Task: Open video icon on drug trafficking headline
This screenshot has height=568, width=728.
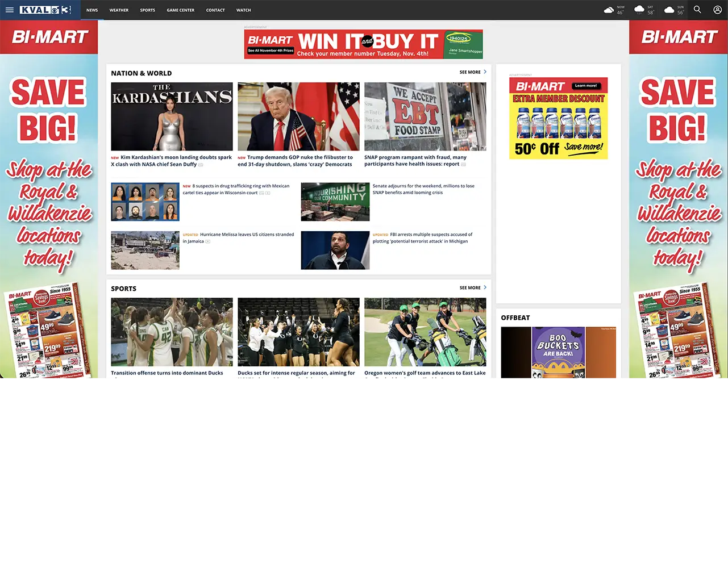Action: (268, 193)
